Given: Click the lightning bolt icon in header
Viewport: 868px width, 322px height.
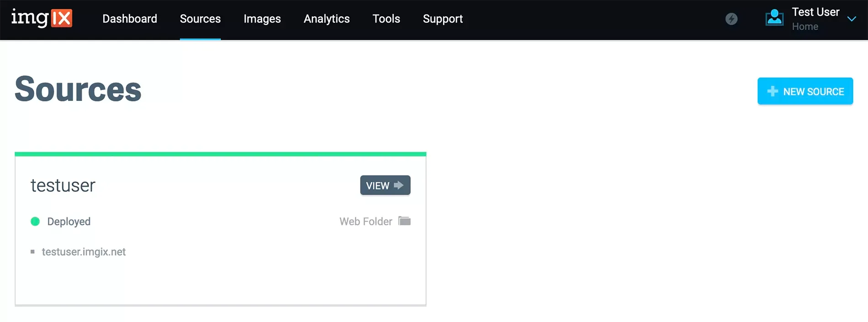Looking at the screenshot, I should tap(731, 19).
